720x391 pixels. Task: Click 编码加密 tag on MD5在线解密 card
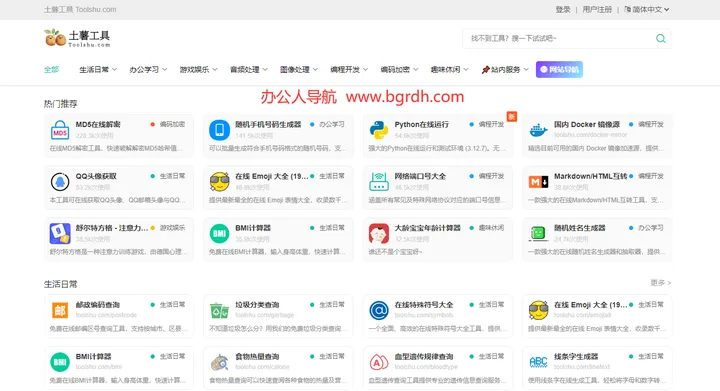(x=172, y=124)
